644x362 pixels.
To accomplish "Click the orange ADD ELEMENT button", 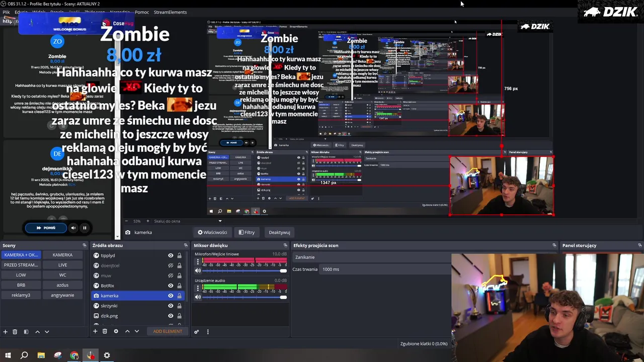I will click(x=168, y=331).
